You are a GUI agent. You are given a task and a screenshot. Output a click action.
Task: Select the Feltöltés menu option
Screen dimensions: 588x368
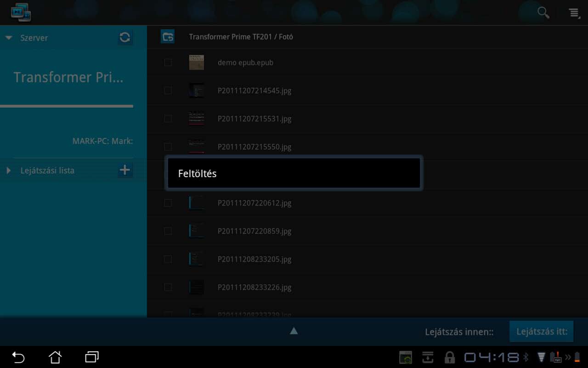(294, 173)
